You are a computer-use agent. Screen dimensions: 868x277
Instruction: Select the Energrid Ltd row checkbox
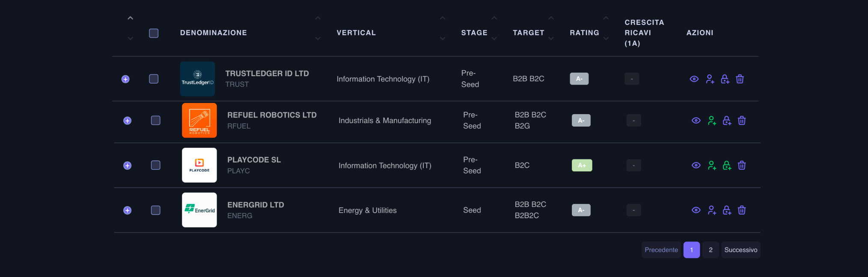(x=156, y=210)
